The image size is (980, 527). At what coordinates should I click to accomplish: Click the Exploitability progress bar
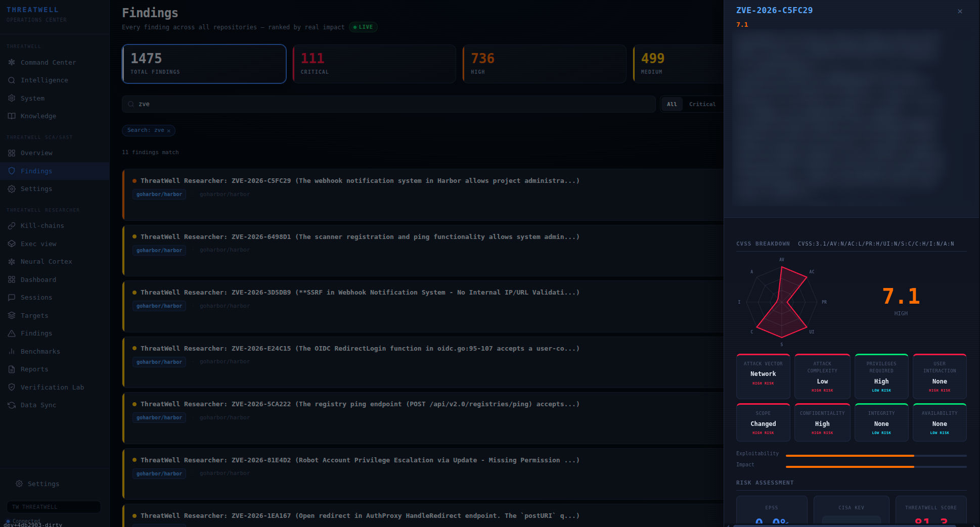[x=876, y=456]
